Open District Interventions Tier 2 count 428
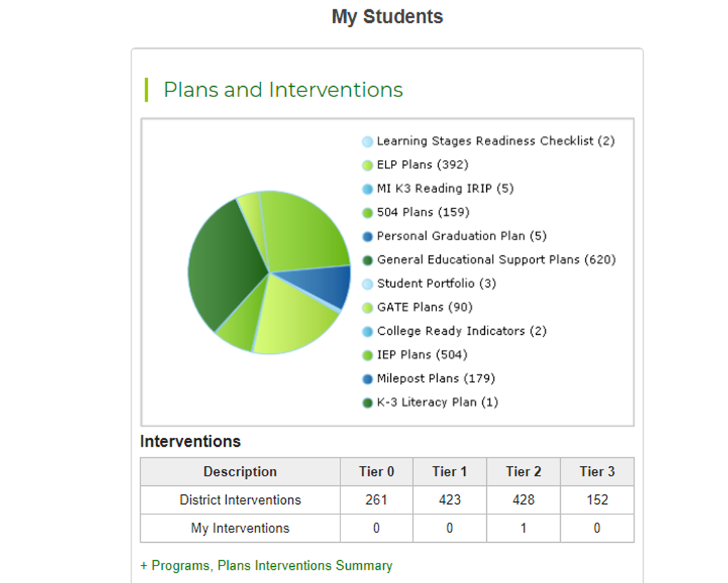Screen dimensions: 728x583 523,500
